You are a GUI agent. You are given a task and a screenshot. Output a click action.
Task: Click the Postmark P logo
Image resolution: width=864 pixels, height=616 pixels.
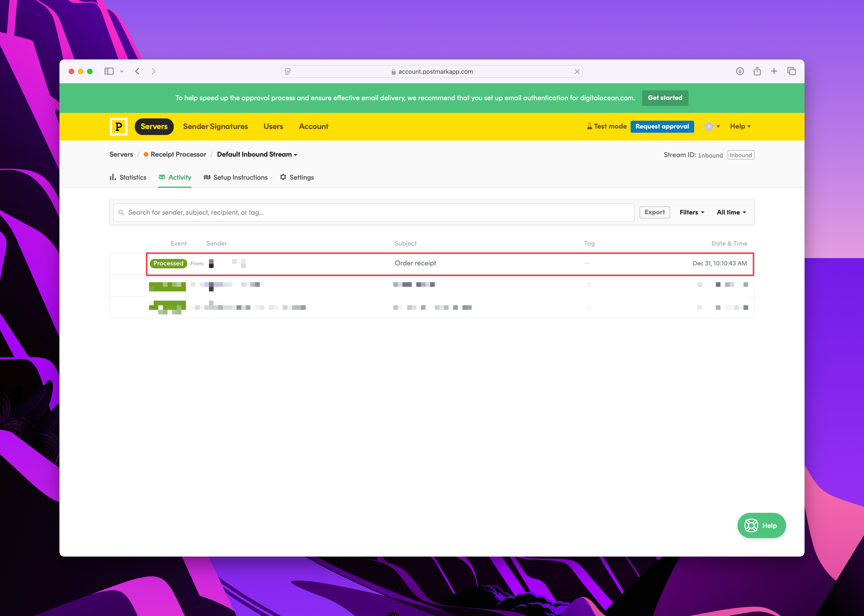tap(118, 126)
